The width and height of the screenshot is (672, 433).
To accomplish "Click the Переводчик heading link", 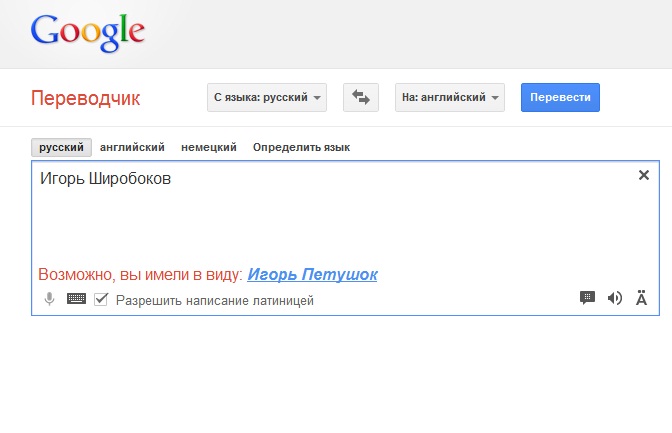I will (x=85, y=98).
